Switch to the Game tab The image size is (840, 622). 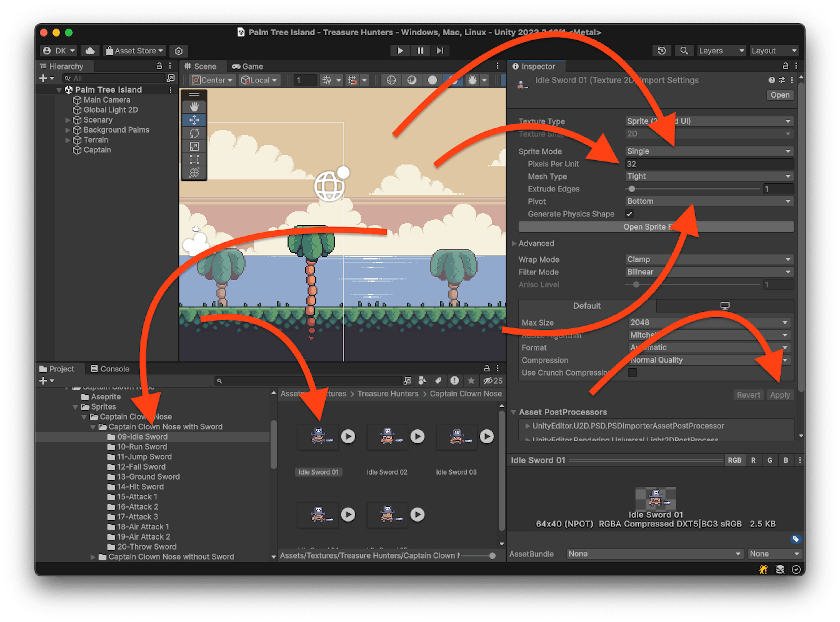(x=247, y=66)
